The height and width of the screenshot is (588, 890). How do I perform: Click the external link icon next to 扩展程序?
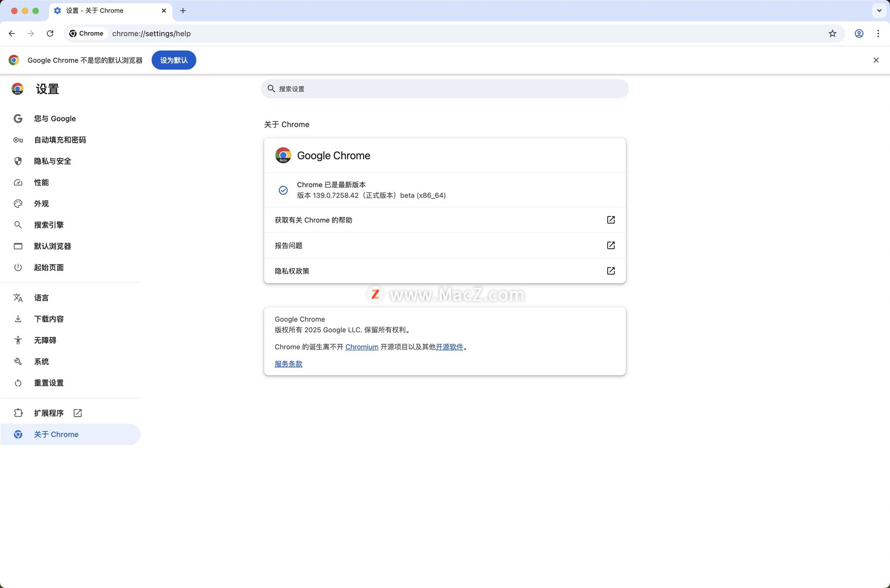78,413
